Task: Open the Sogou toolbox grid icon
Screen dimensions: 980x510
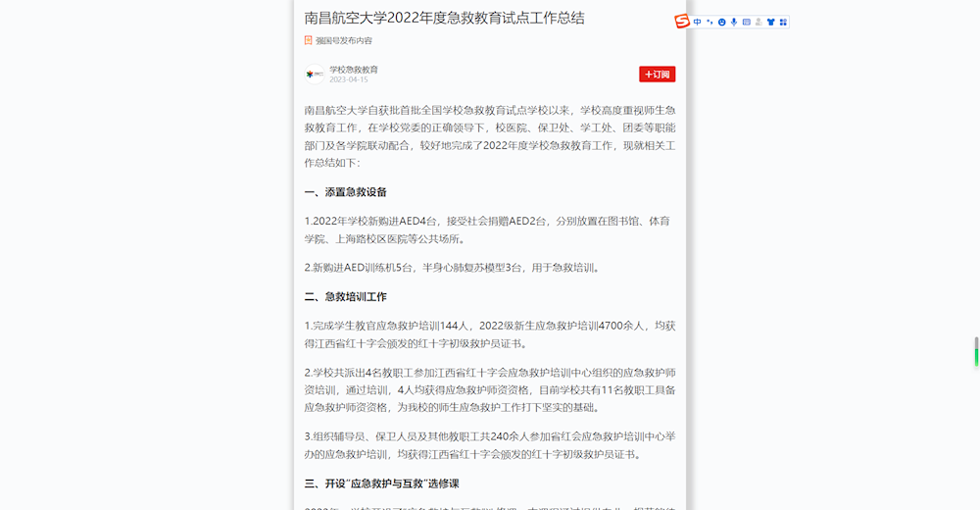Action: point(783,22)
